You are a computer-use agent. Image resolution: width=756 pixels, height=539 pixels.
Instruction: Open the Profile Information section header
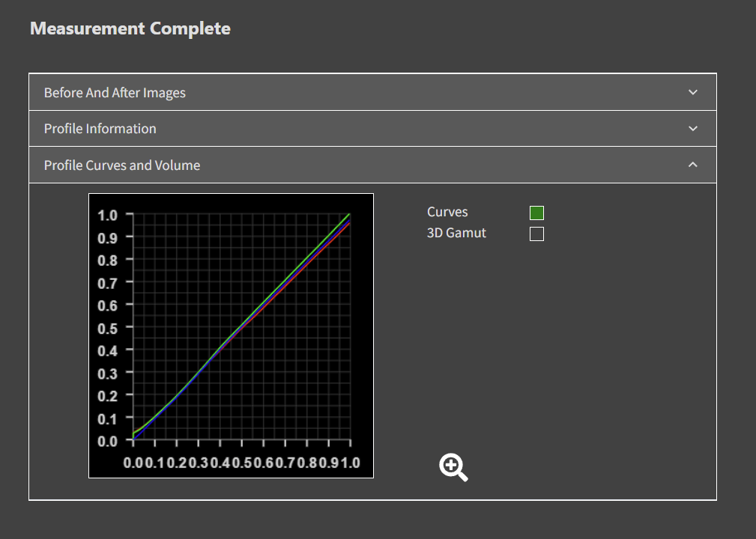point(100,129)
